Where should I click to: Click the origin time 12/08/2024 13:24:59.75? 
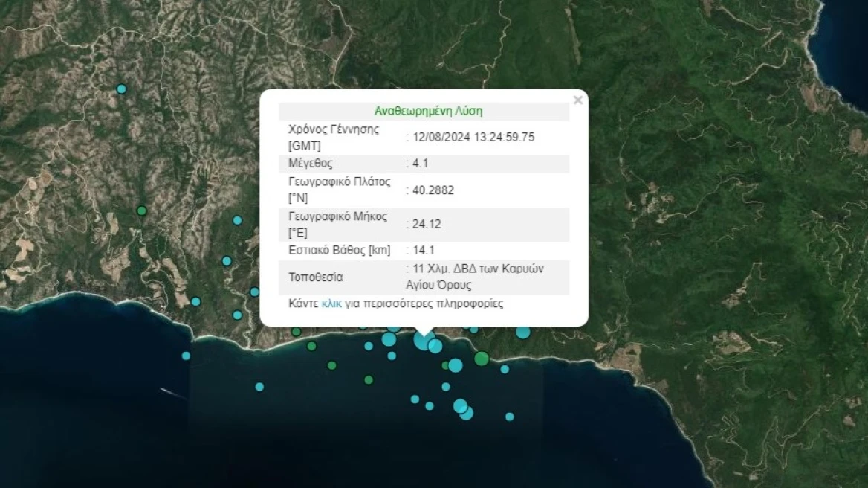[x=473, y=137]
